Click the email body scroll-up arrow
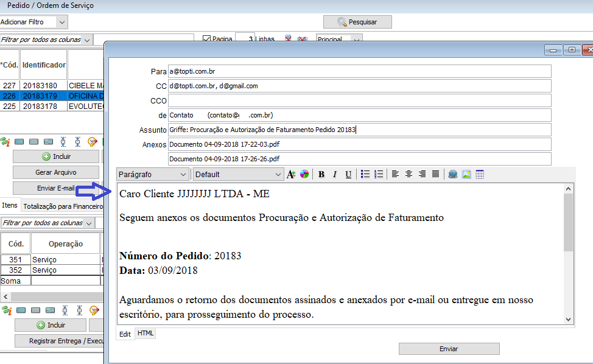Image resolution: width=593 pixels, height=364 pixels. [x=568, y=189]
